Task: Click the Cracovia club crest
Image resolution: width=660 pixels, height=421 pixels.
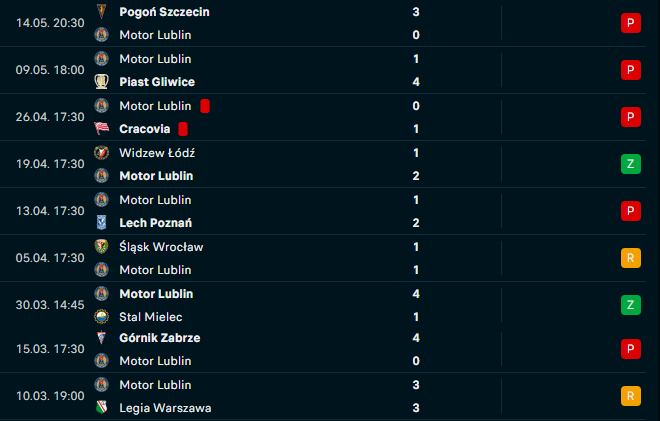Action: click(101, 129)
